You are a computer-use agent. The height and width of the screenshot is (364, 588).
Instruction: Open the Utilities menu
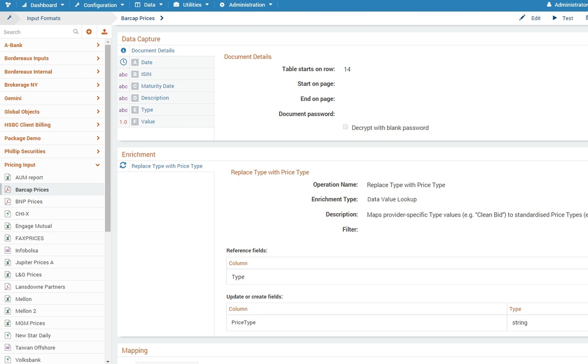[191, 5]
